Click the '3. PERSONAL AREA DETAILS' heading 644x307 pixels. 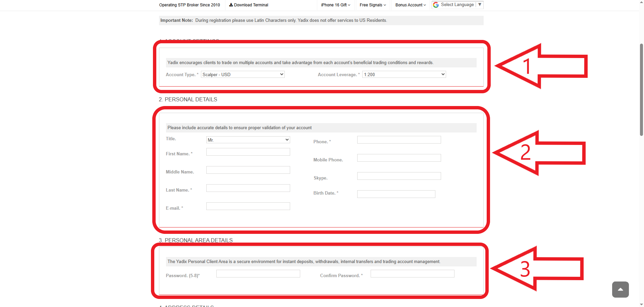click(x=196, y=240)
